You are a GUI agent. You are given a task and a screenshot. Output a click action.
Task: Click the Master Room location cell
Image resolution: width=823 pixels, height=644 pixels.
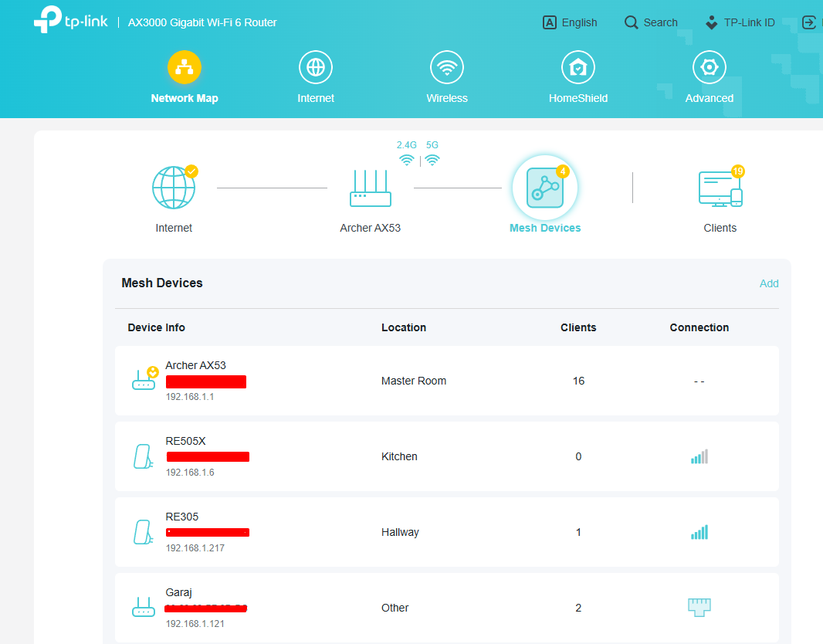[414, 381]
